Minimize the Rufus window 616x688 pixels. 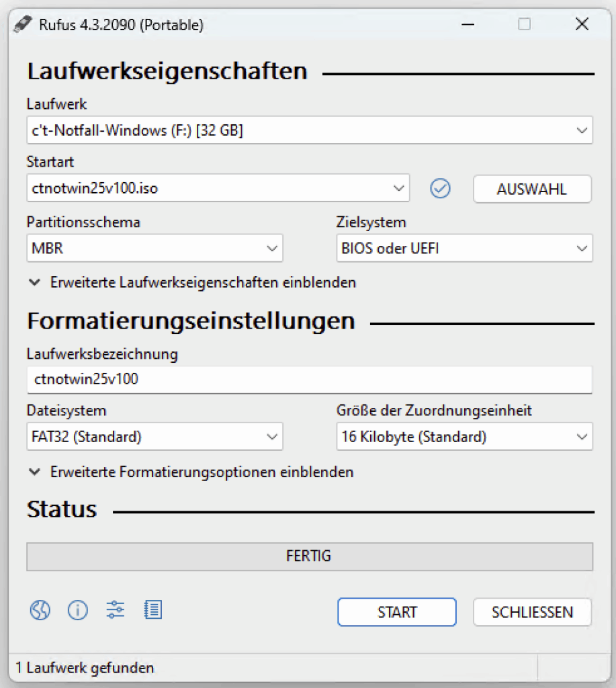point(468,24)
